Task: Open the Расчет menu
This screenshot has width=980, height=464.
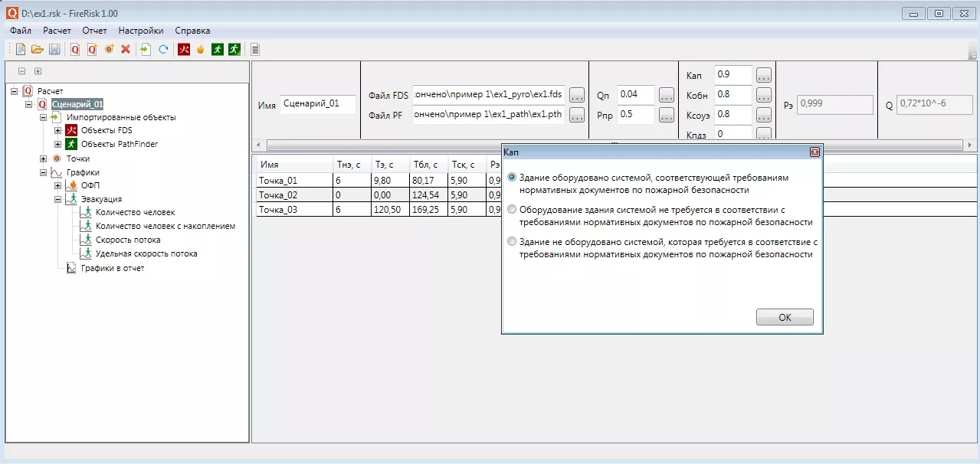Action: pos(57,31)
